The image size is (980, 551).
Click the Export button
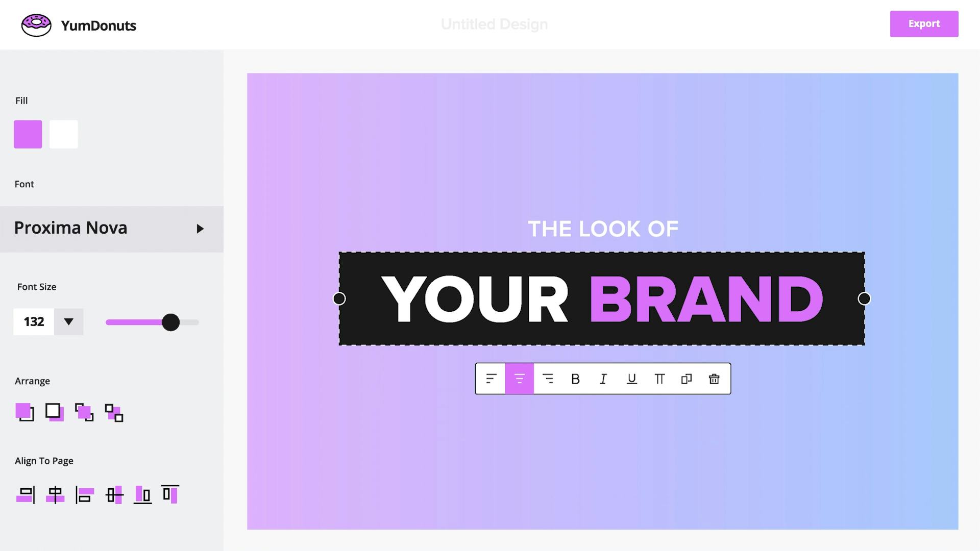point(924,24)
